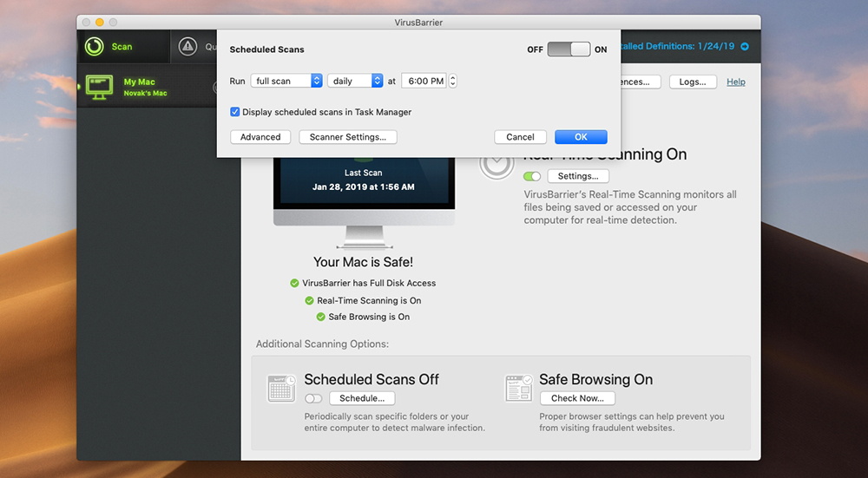Click the Safe Browsing browser icon
Screen dimensions: 868x478
point(519,388)
